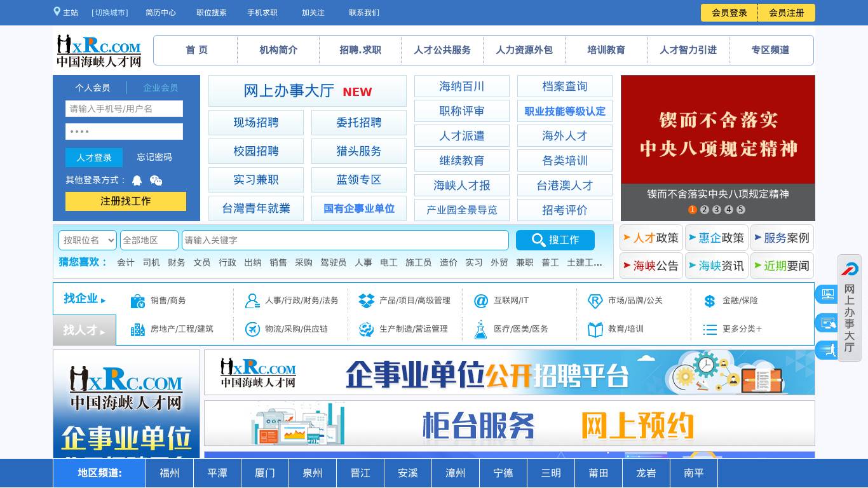Open the 教育/培训 book icon
The image size is (868, 488).
point(595,329)
